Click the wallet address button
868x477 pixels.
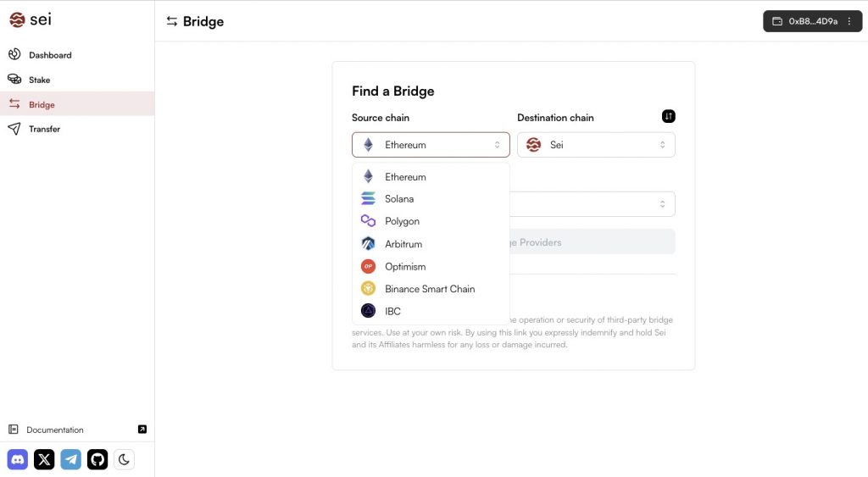tap(805, 21)
